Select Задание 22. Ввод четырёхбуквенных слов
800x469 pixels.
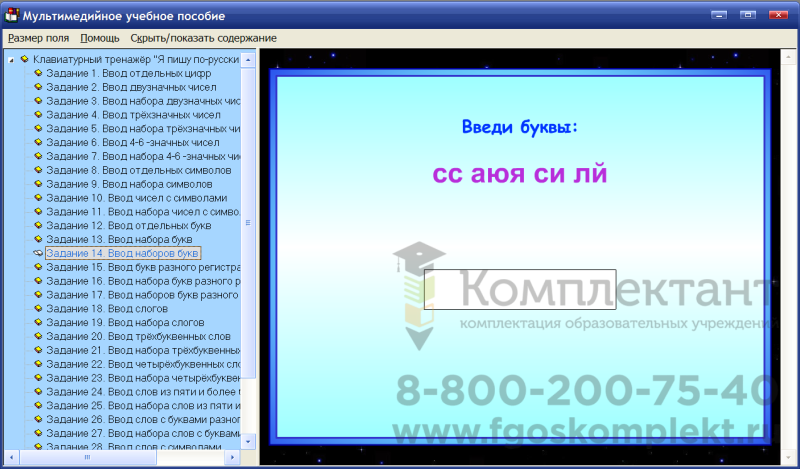(143, 363)
